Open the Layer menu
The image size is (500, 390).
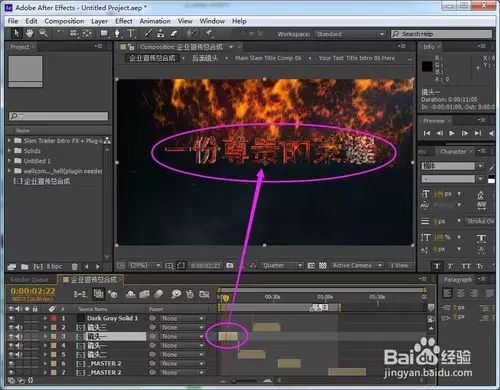click(99, 21)
